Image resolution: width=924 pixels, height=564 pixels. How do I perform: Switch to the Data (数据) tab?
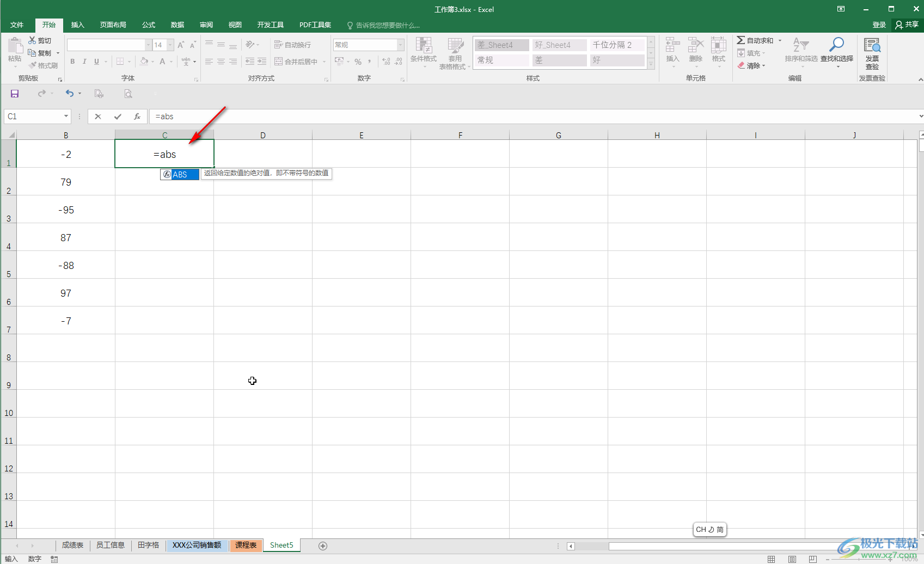click(178, 25)
